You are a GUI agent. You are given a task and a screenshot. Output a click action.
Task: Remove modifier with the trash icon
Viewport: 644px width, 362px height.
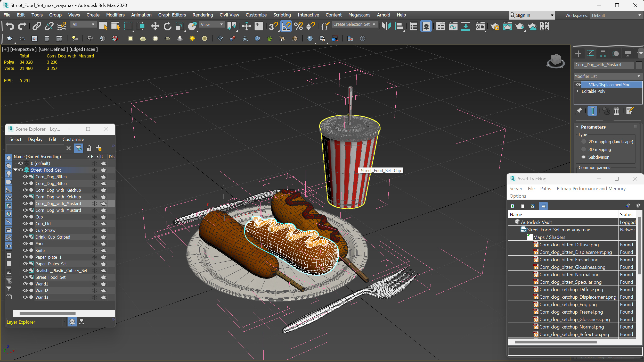(616, 111)
